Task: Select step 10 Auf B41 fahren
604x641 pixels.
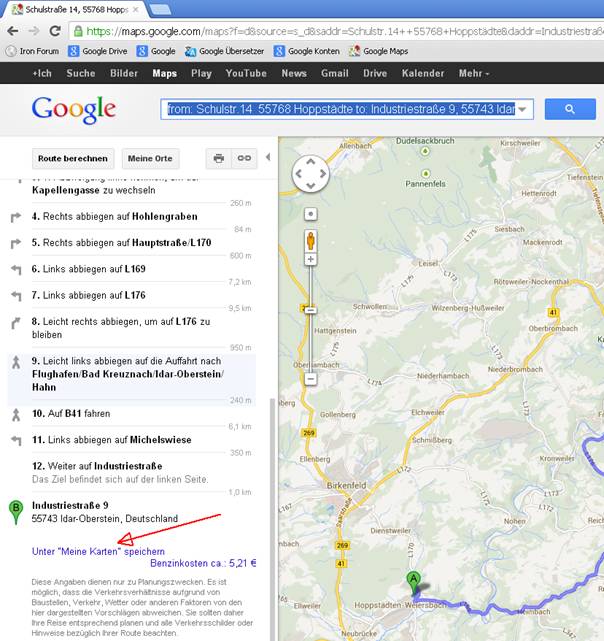Action: [132, 414]
